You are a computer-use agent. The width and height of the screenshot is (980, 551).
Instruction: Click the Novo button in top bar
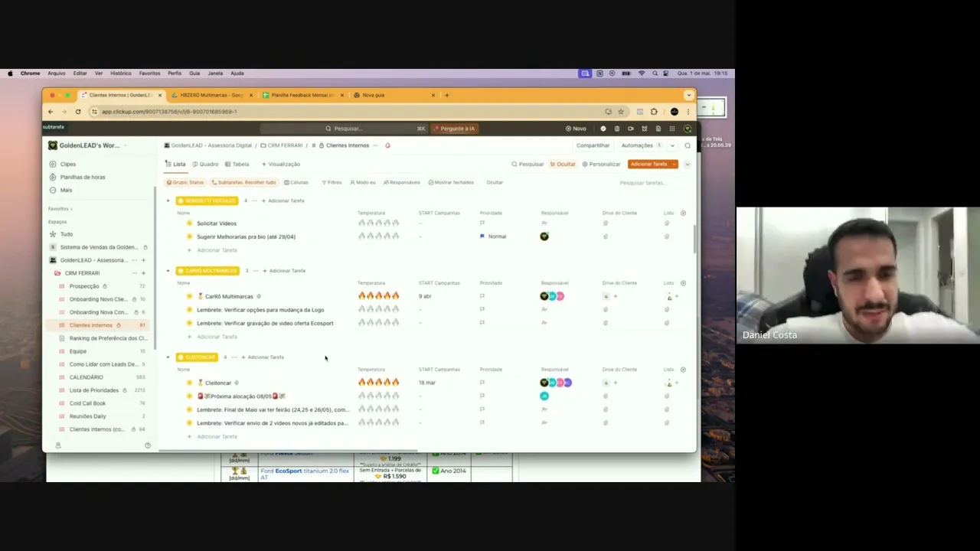576,129
